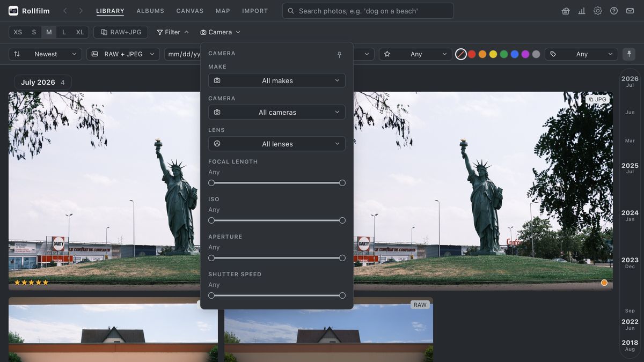Pin the Camera panel using its pin icon
Screen dimensions: 644x362
[x=339, y=55]
